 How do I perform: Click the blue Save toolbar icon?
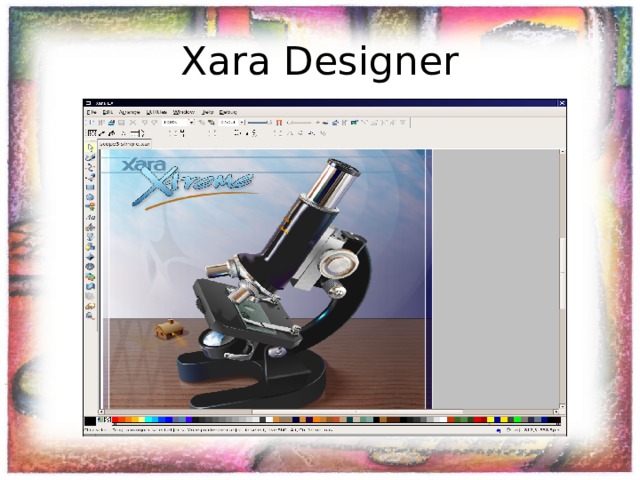[x=111, y=122]
